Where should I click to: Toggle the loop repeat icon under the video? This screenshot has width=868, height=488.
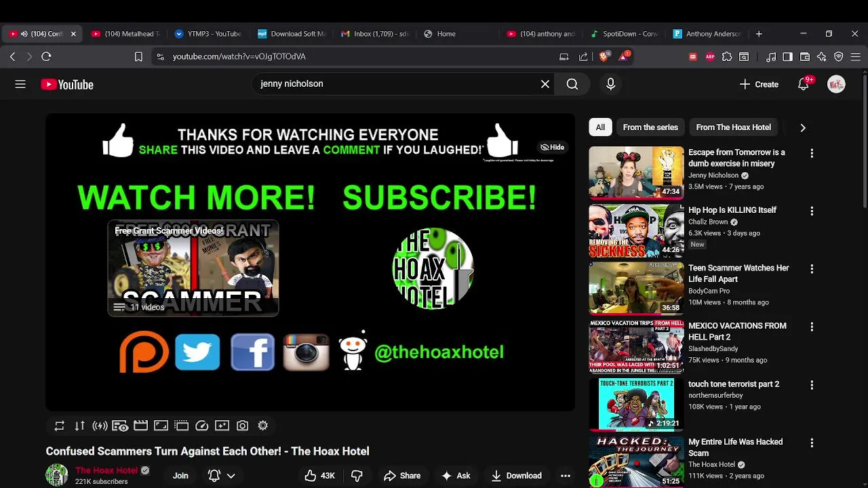[59, 426]
